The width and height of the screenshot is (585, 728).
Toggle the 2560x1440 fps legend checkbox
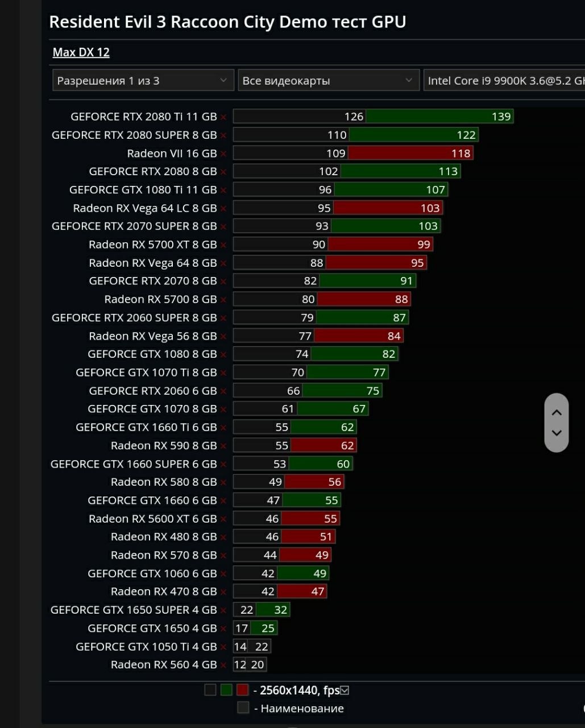click(344, 690)
